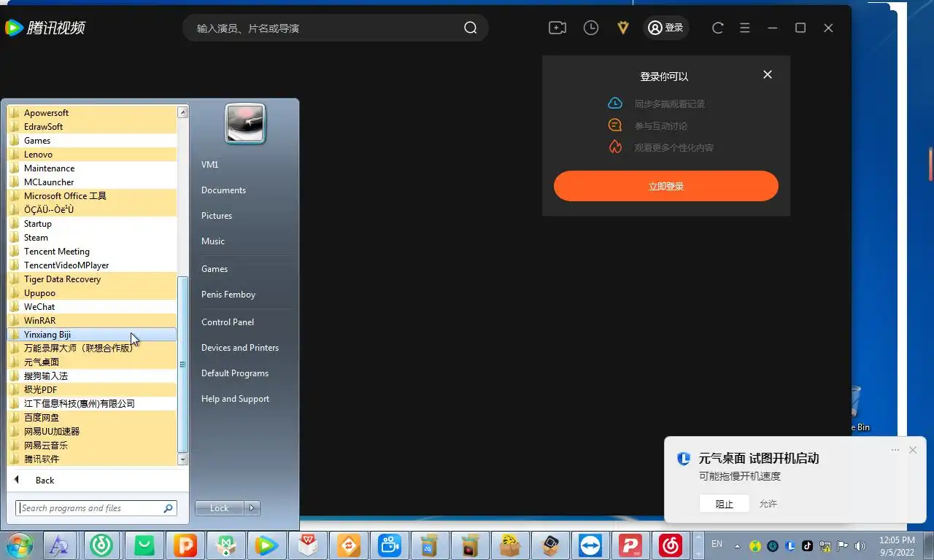
Task: Expand the Yinxiang Biji folder
Action: (92, 335)
